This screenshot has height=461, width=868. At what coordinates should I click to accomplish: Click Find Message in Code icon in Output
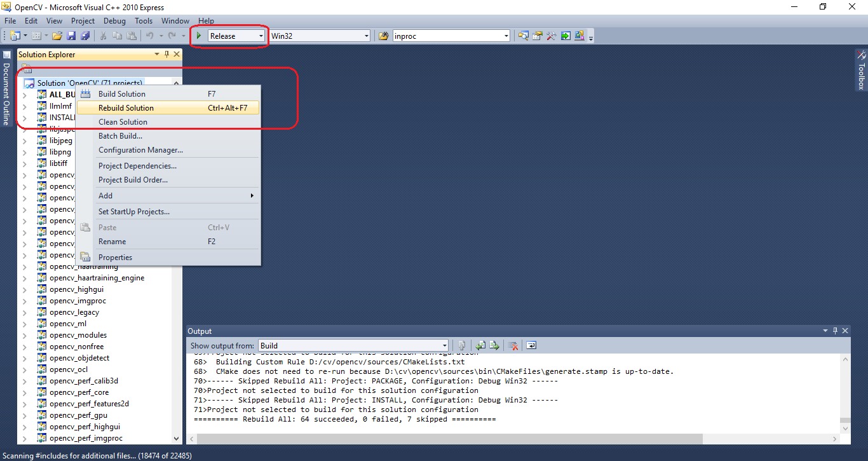[x=462, y=345]
